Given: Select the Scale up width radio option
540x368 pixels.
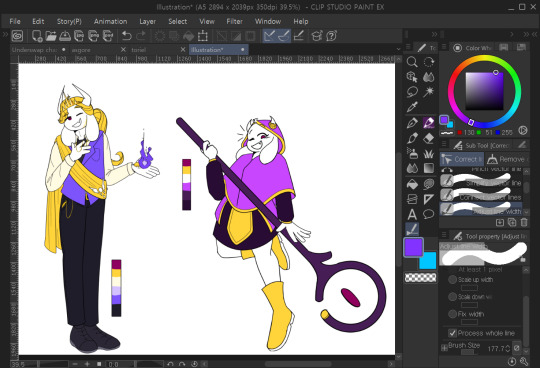Looking at the screenshot, I should pos(452,280).
